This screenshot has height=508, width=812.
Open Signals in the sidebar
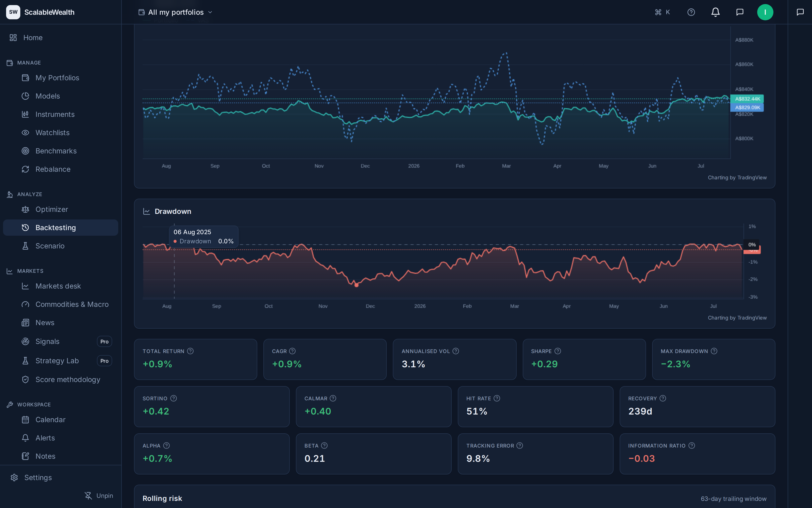[60, 341]
